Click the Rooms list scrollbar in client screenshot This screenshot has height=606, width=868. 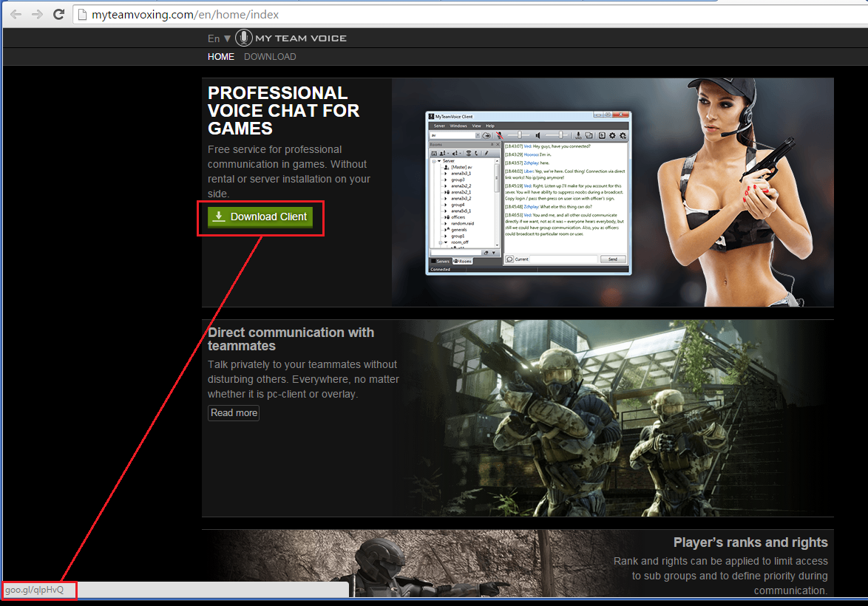pyautogui.click(x=497, y=204)
